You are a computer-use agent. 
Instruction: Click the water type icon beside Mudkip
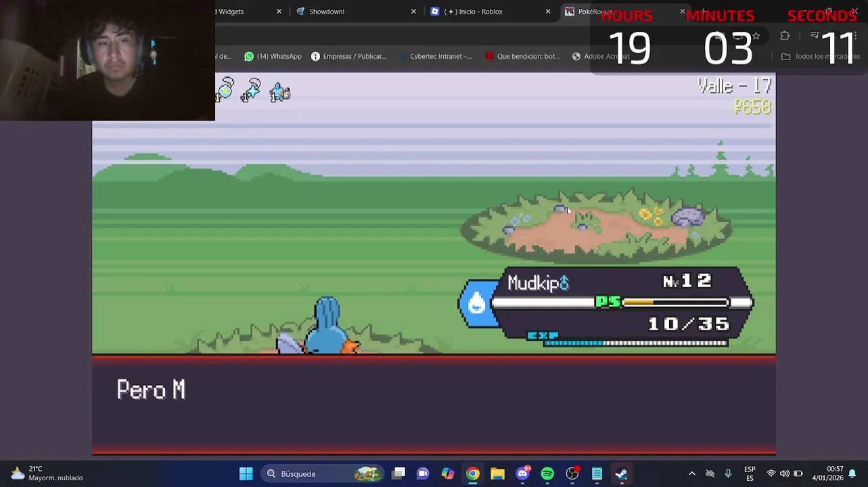[477, 304]
